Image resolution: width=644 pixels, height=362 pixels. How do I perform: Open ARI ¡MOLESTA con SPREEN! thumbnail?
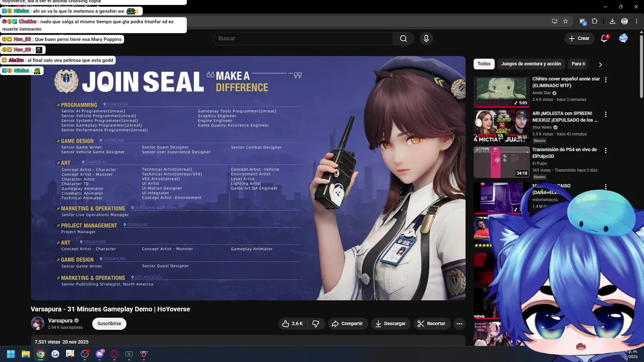pos(502,126)
